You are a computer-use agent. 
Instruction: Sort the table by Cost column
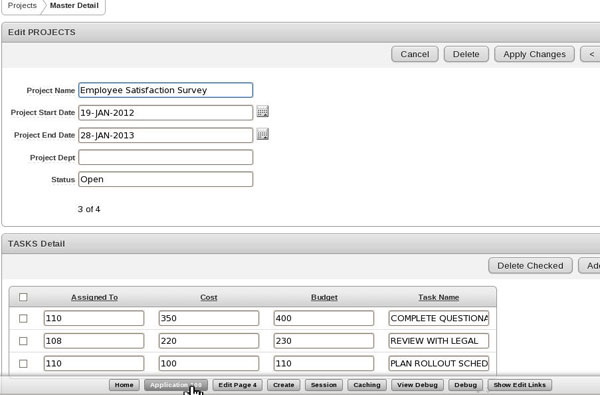pyautogui.click(x=209, y=297)
